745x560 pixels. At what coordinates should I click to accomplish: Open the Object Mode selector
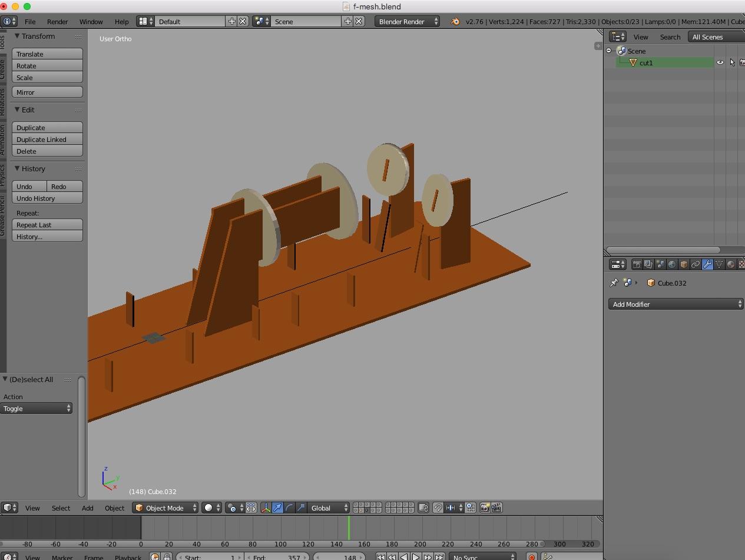165,508
